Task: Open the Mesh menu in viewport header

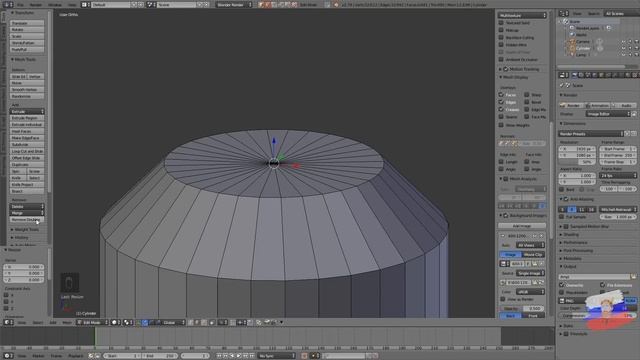Action: coord(67,322)
